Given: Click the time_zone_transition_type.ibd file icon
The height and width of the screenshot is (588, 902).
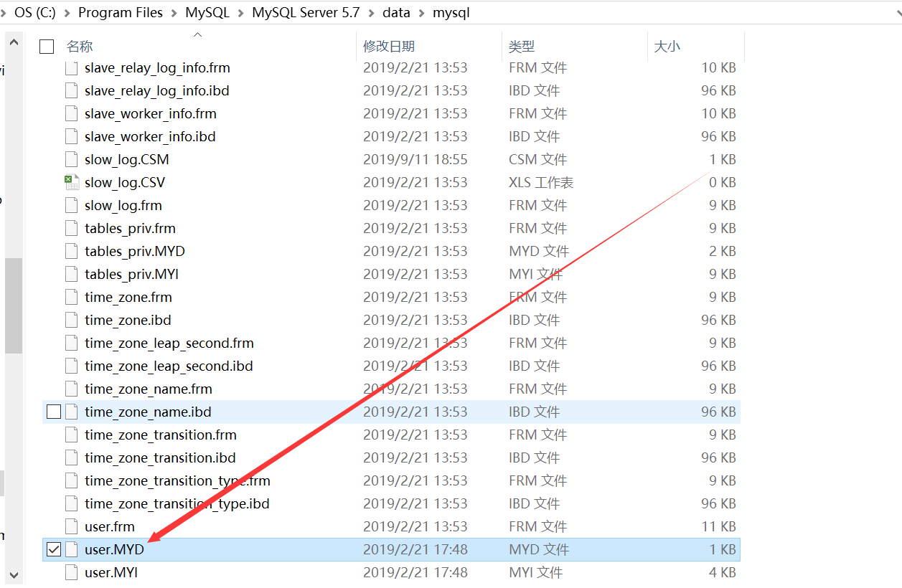Looking at the screenshot, I should 71,504.
